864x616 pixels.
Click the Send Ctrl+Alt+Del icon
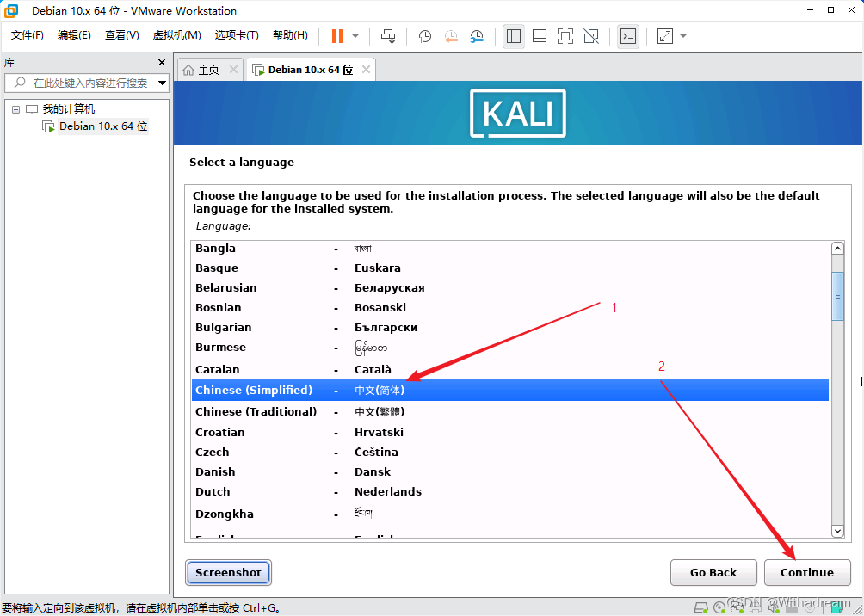[x=388, y=36]
